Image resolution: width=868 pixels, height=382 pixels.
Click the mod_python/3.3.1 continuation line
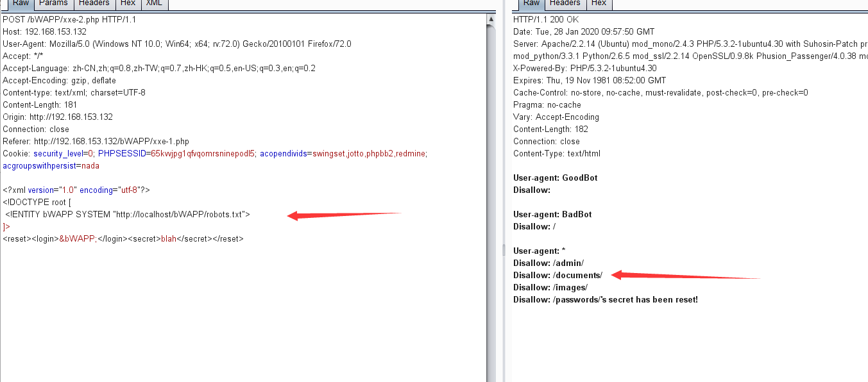pos(690,56)
